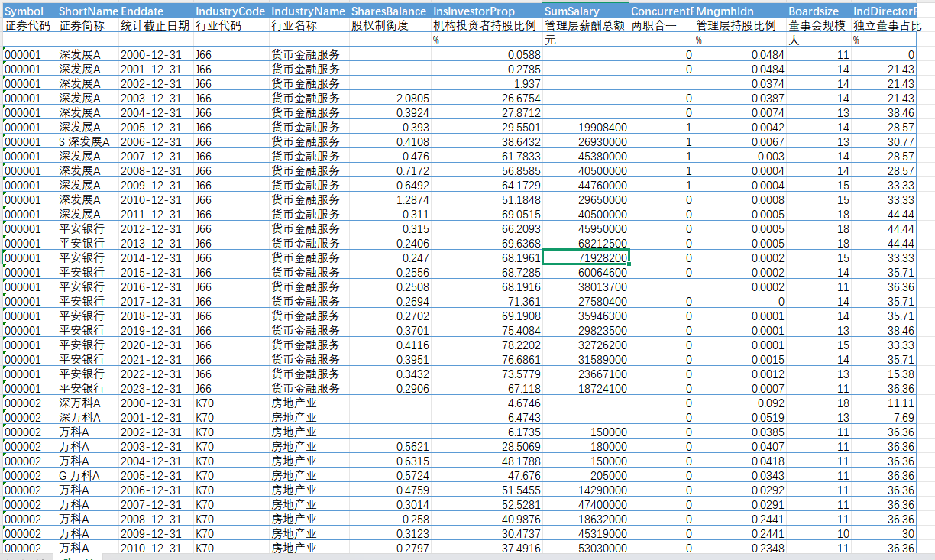Select the management holding value 0.092
Image resolution: width=935 pixels, height=560 pixels.
(740, 403)
